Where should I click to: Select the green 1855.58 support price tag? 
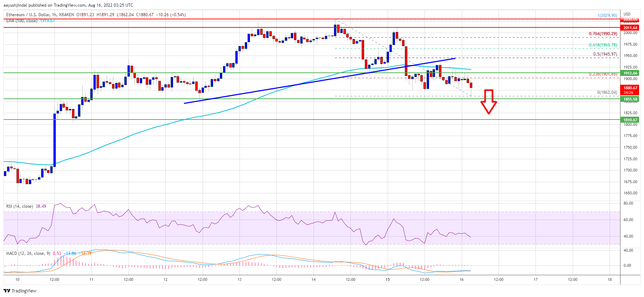pyautogui.click(x=630, y=99)
